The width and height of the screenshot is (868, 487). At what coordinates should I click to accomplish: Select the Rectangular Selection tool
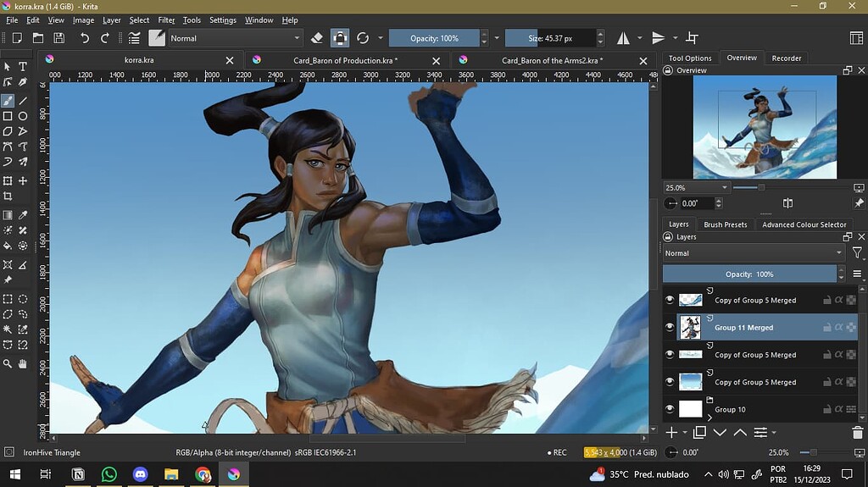(8, 299)
